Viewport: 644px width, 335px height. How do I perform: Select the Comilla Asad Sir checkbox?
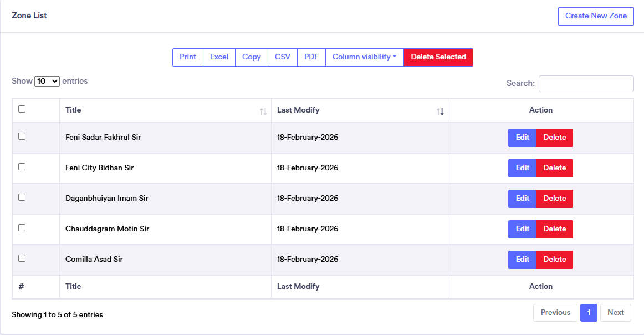[x=22, y=258]
